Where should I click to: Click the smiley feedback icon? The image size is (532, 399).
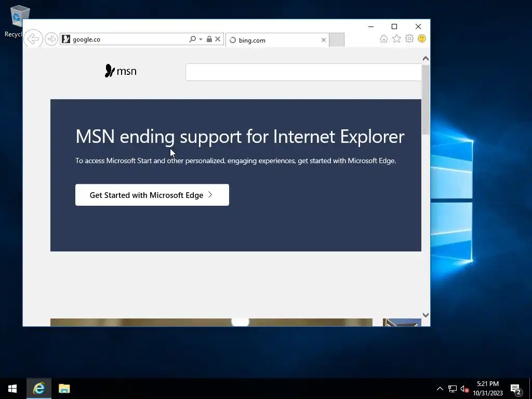tap(422, 38)
